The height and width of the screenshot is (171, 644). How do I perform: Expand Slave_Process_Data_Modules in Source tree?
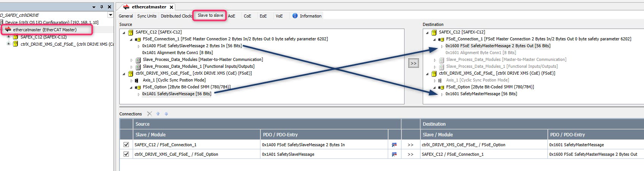tap(132, 60)
